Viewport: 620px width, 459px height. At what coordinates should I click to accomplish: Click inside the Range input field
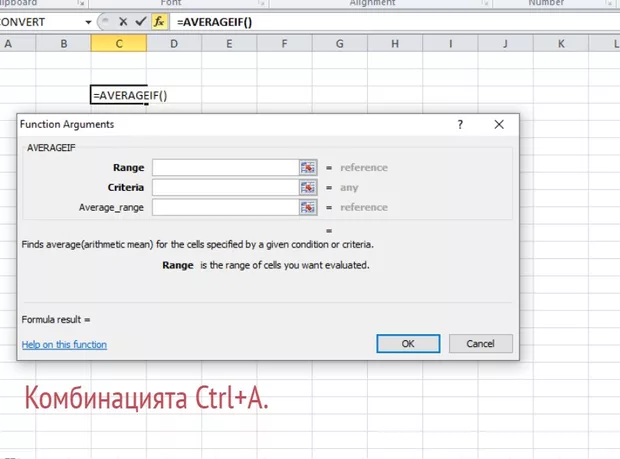(225, 167)
